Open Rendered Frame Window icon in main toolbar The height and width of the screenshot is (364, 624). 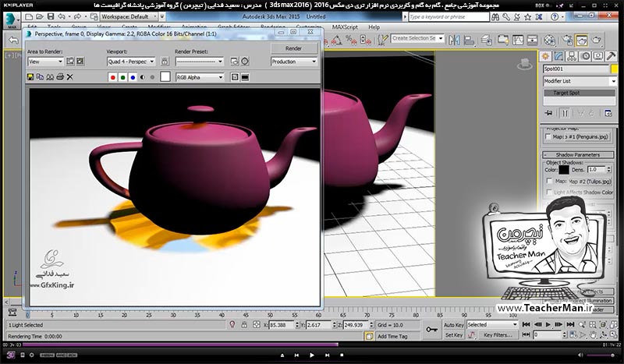[582, 40]
